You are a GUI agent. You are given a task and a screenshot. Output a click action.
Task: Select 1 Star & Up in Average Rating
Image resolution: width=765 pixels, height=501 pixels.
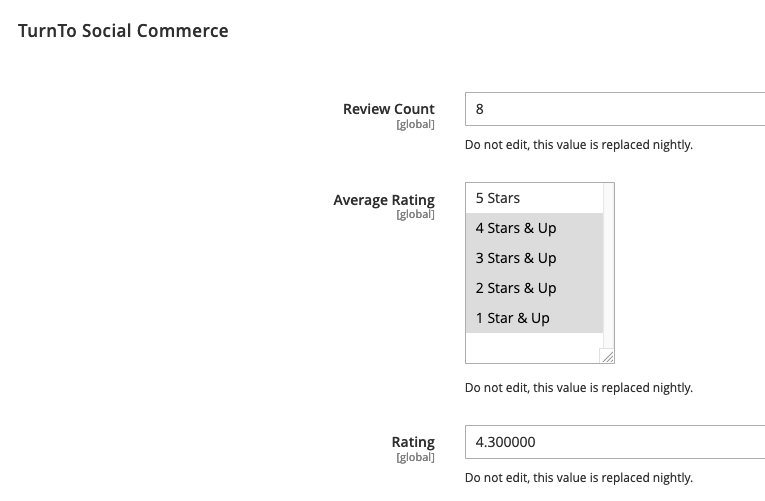(534, 318)
